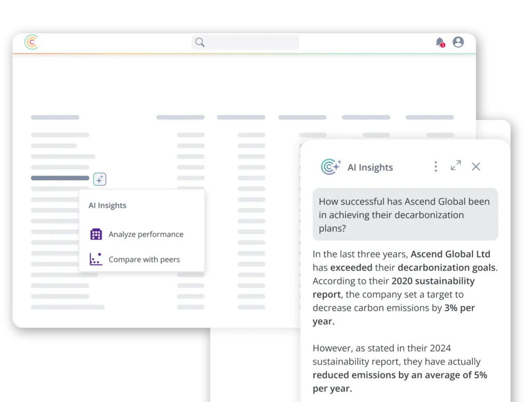Click the scatter chart icon for Compare with peers

(96, 259)
